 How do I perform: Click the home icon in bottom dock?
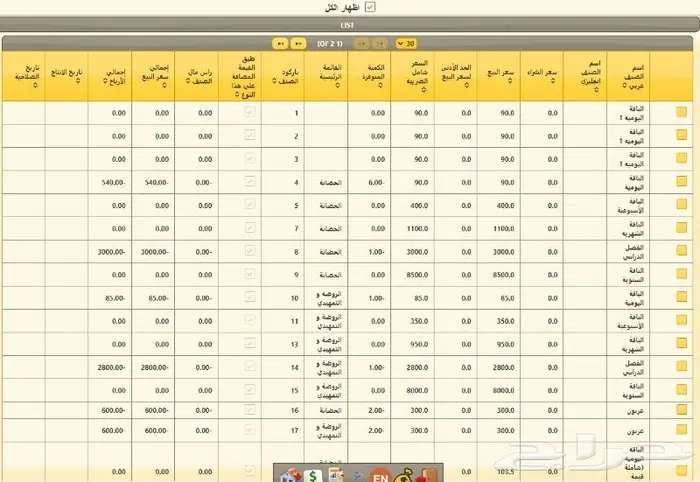pos(291,474)
